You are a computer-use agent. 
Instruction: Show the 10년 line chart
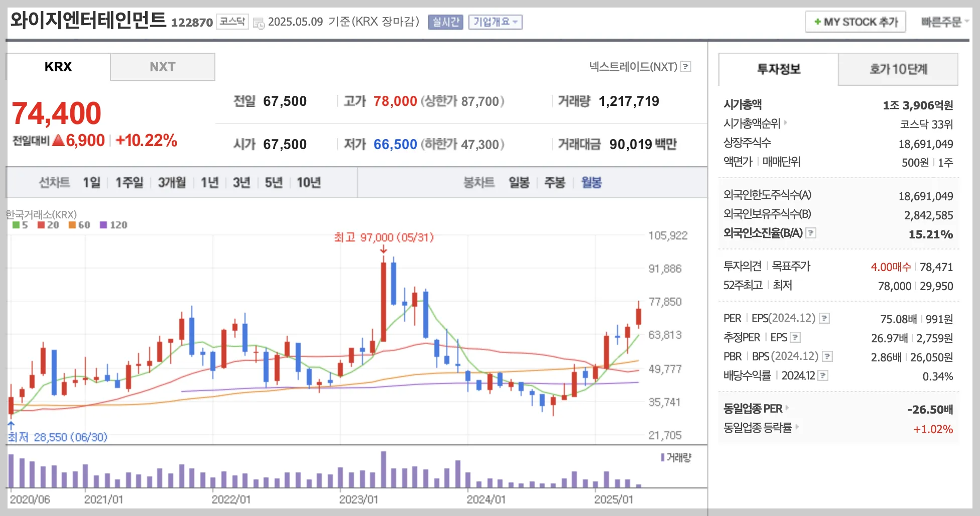tap(309, 183)
